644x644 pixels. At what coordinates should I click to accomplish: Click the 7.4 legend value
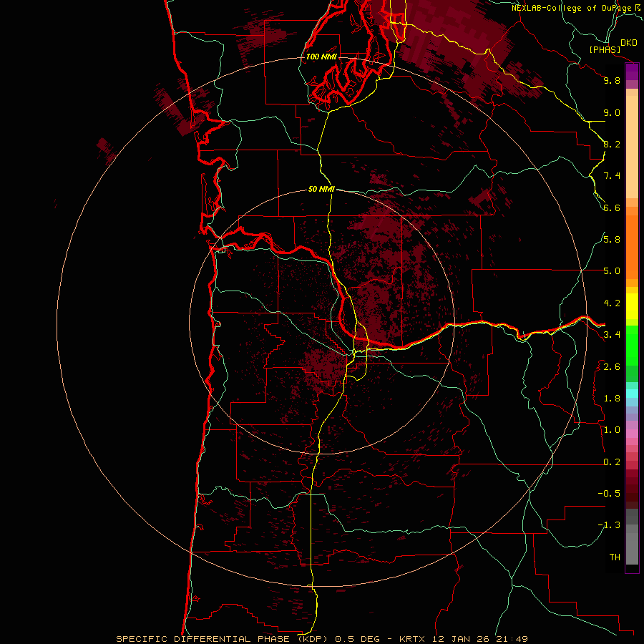[612, 176]
